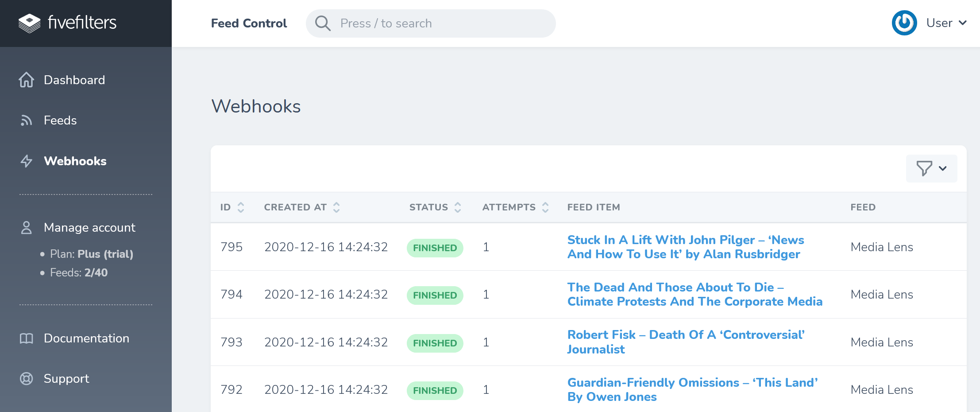This screenshot has width=980, height=412.
Task: Click the search magnifier icon
Action: click(323, 23)
